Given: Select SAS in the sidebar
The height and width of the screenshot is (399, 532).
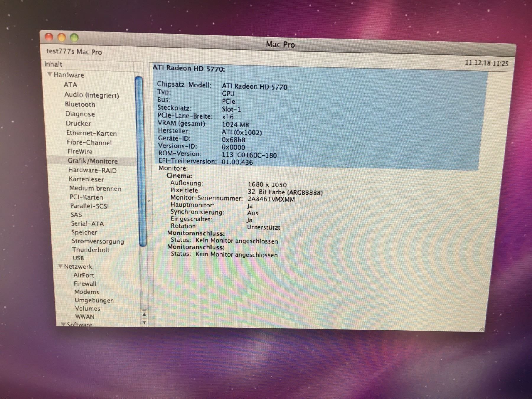Looking at the screenshot, I should tap(76, 215).
